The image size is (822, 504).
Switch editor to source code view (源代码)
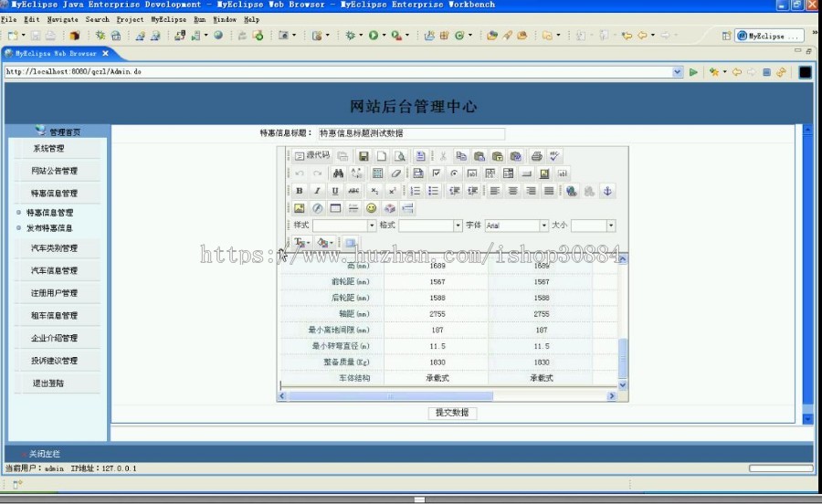312,155
